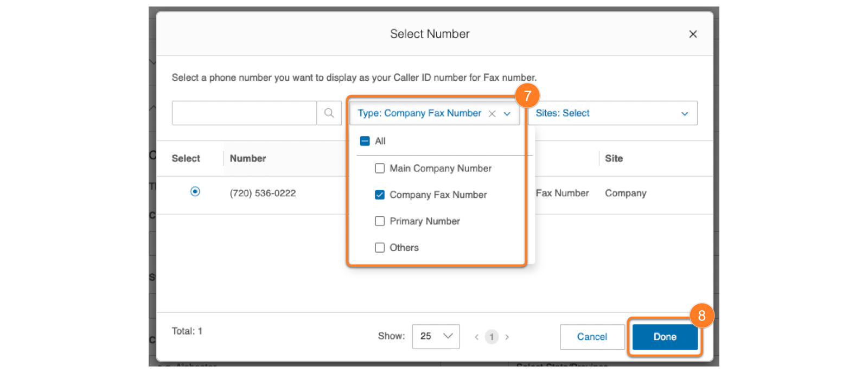Select radio button for (720) 536-0222
Image resolution: width=868 pixels, height=373 pixels.
pos(195,191)
